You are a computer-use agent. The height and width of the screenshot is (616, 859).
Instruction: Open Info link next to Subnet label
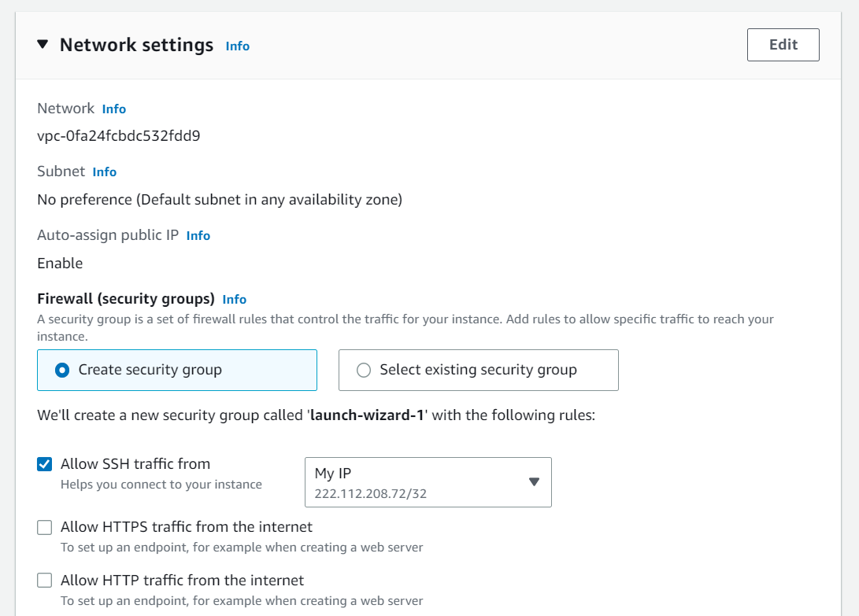(x=104, y=172)
